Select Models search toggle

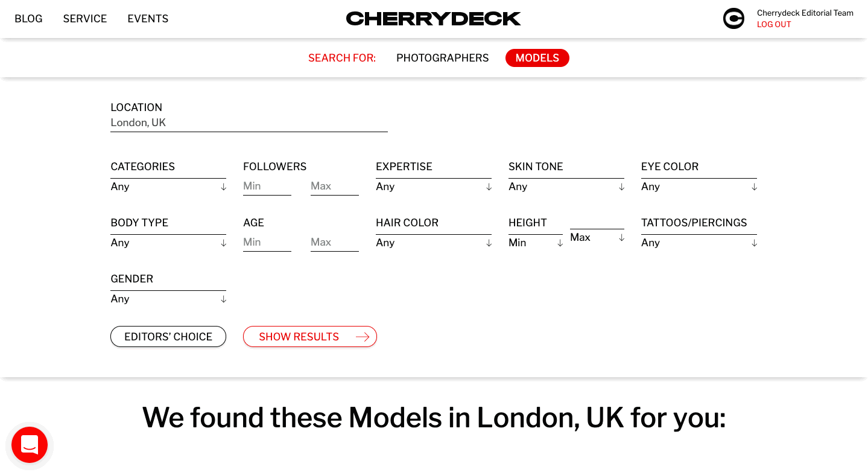[x=537, y=58]
